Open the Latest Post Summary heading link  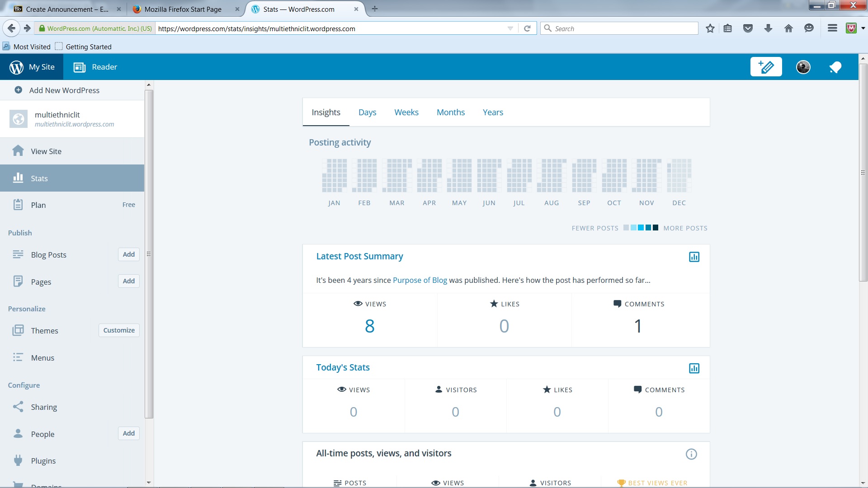(359, 256)
